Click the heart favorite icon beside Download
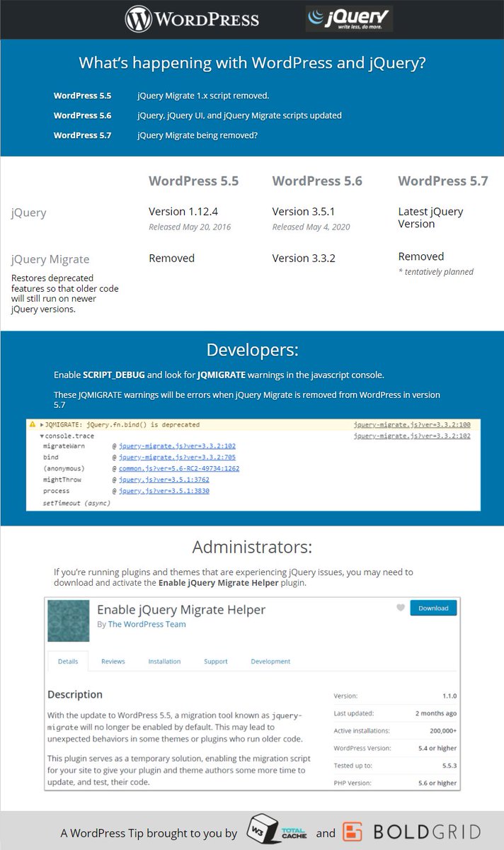Image resolution: width=504 pixels, height=850 pixels. click(401, 608)
